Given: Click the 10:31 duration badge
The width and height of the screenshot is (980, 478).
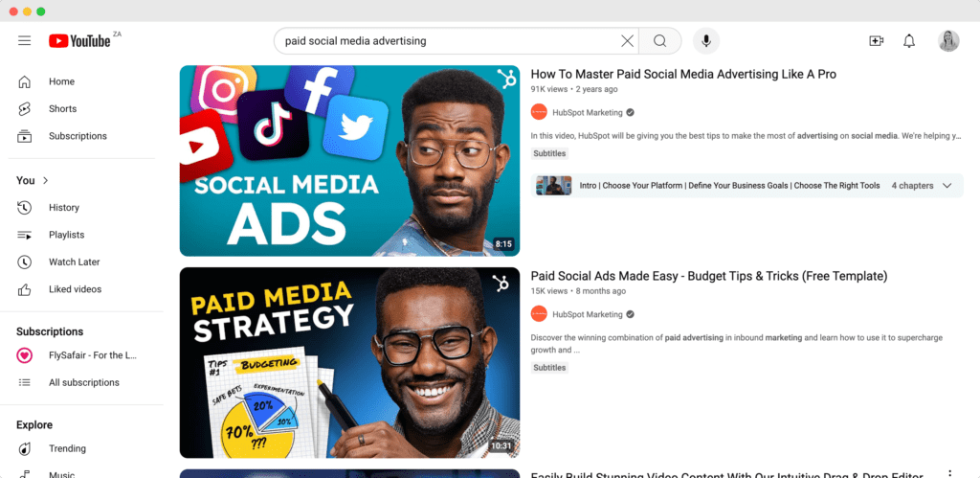Looking at the screenshot, I should [501, 446].
